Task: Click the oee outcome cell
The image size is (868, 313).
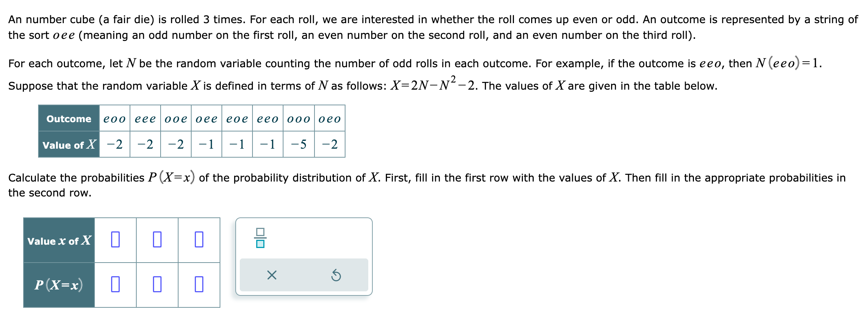Action: pos(205,119)
